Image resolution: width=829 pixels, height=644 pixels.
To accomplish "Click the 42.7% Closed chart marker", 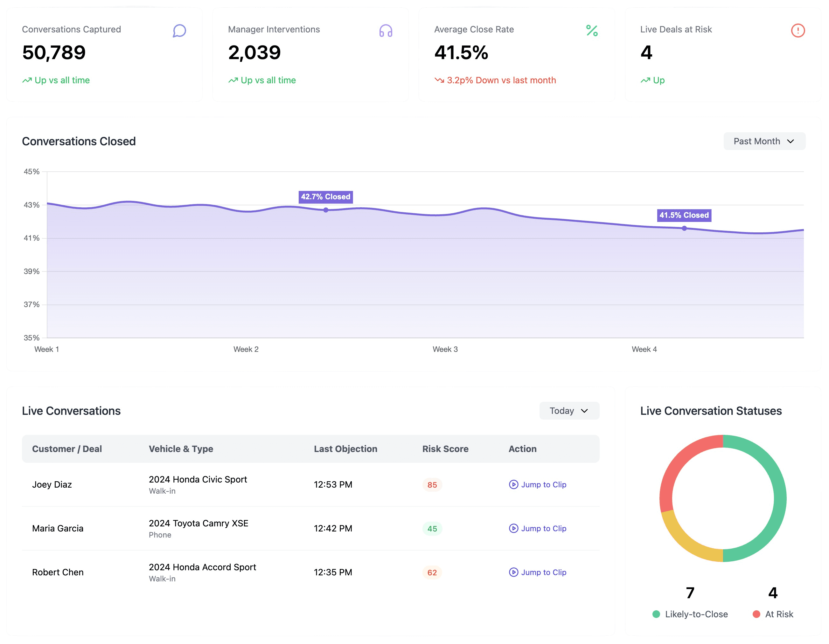I will tap(326, 210).
